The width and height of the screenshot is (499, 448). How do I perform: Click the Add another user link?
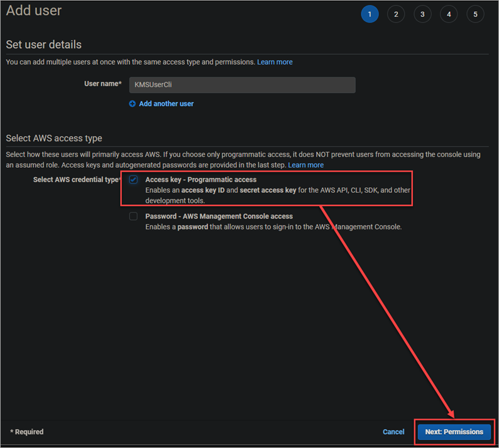[x=166, y=104]
